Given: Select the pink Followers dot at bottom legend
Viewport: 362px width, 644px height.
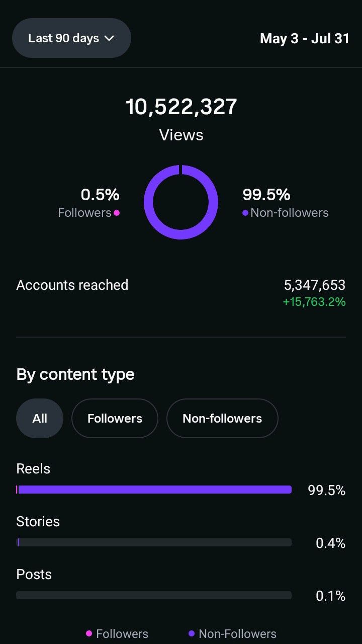Looking at the screenshot, I should tap(89, 633).
